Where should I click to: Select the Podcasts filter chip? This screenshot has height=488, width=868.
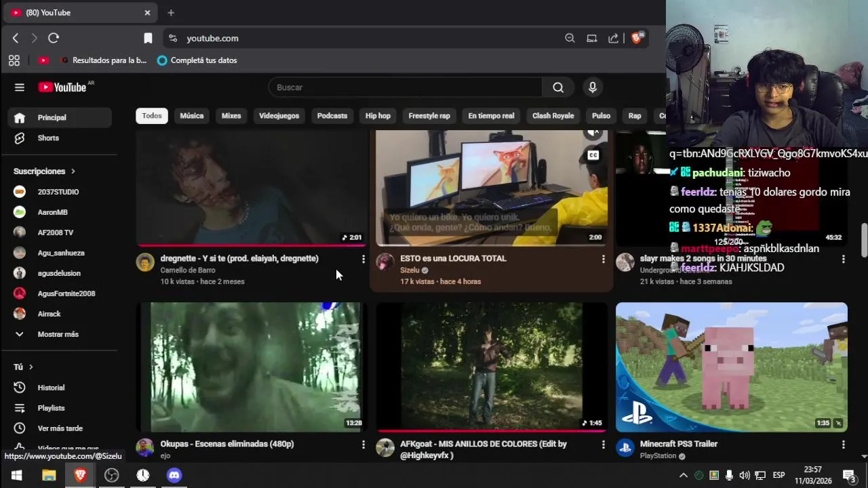332,116
